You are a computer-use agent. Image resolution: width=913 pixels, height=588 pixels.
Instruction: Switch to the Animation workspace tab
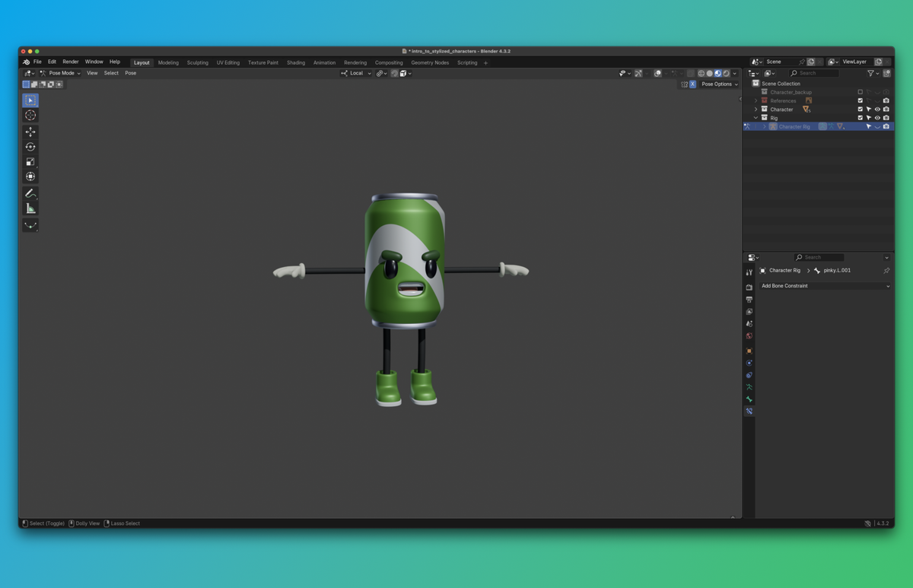click(x=325, y=62)
